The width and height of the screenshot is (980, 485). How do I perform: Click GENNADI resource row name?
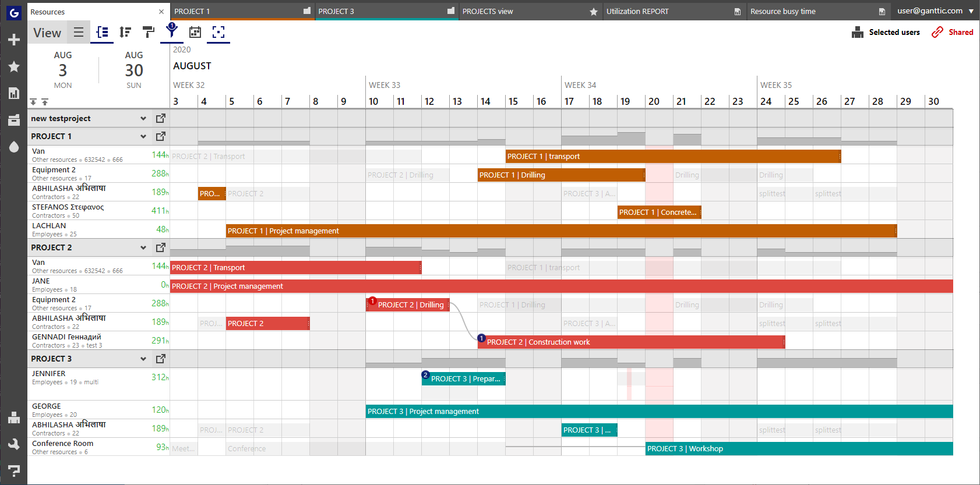click(66, 337)
